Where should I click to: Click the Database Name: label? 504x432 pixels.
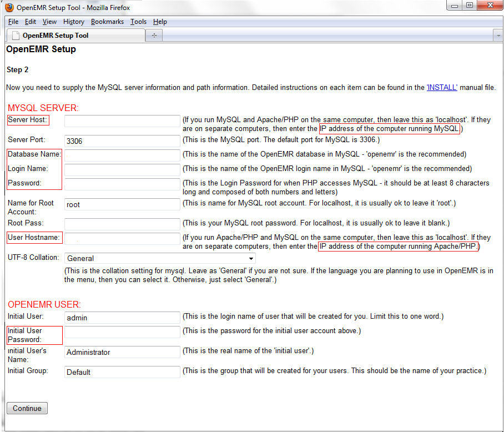pyautogui.click(x=34, y=154)
